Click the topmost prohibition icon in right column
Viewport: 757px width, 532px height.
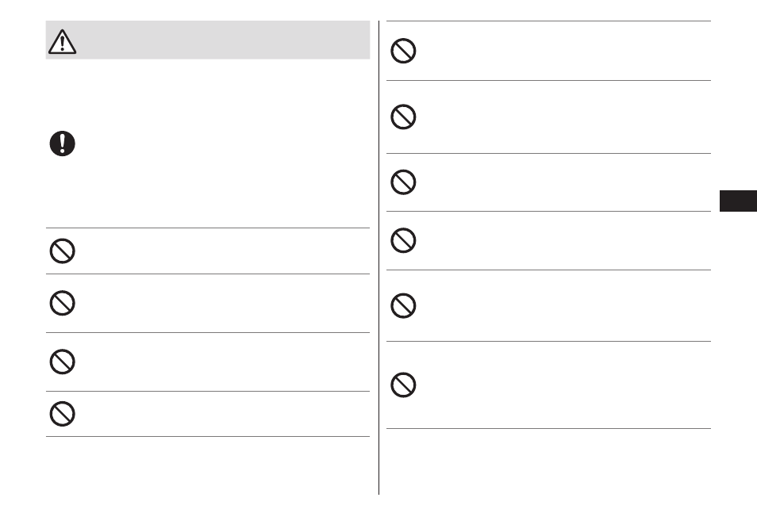(x=403, y=51)
